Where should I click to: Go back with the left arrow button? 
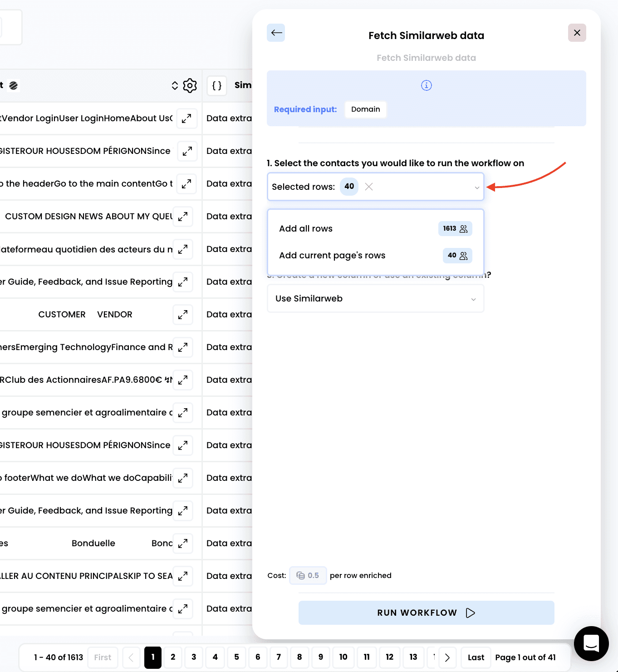[x=276, y=33]
